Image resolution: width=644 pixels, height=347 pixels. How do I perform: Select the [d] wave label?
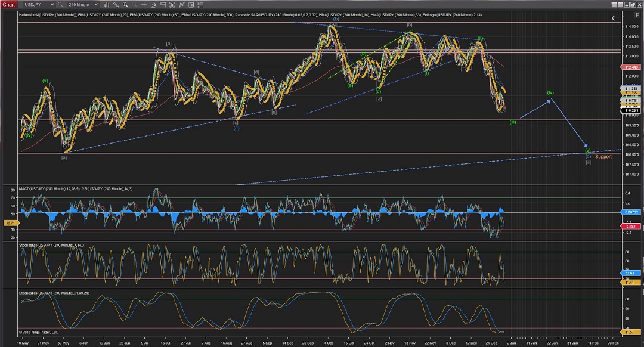point(256,72)
